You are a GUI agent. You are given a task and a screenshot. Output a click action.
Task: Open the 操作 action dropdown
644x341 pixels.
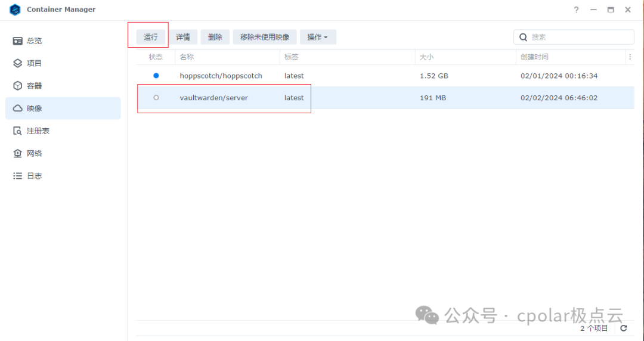click(318, 37)
